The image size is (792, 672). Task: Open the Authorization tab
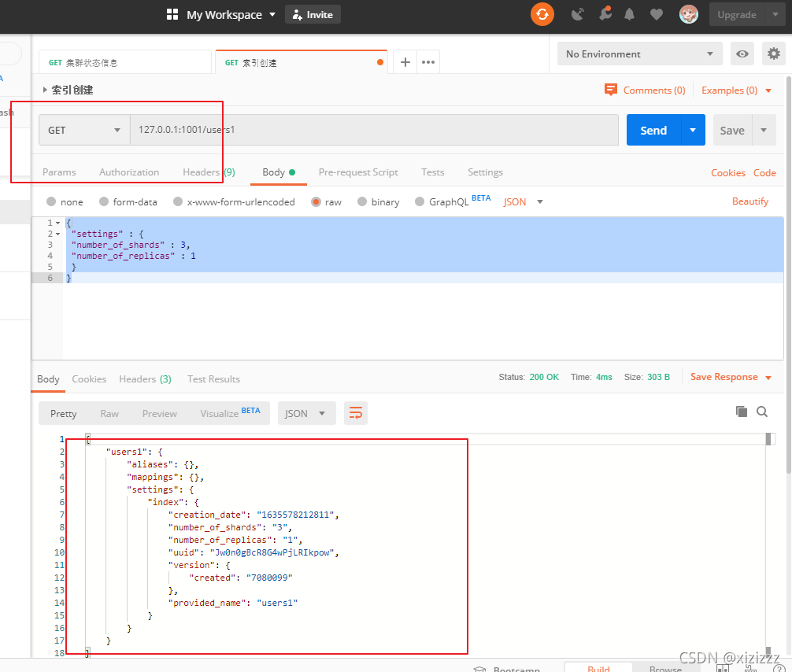[x=129, y=172]
